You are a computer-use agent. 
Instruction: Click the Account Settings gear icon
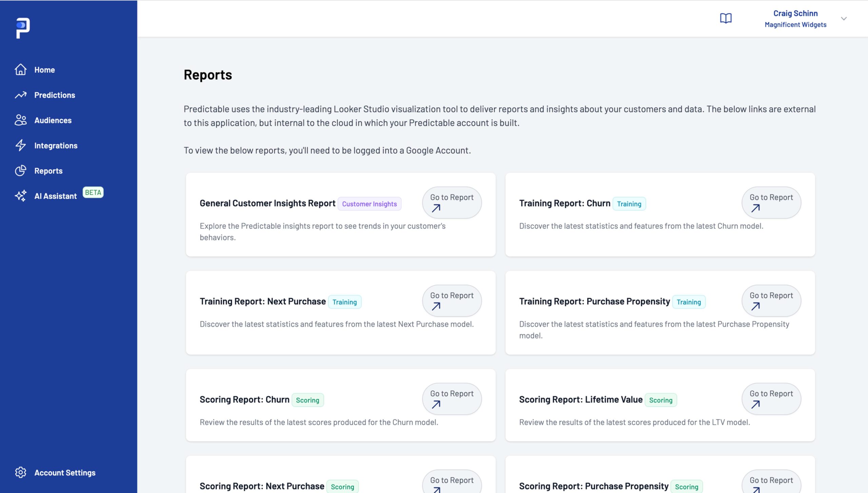(x=20, y=472)
